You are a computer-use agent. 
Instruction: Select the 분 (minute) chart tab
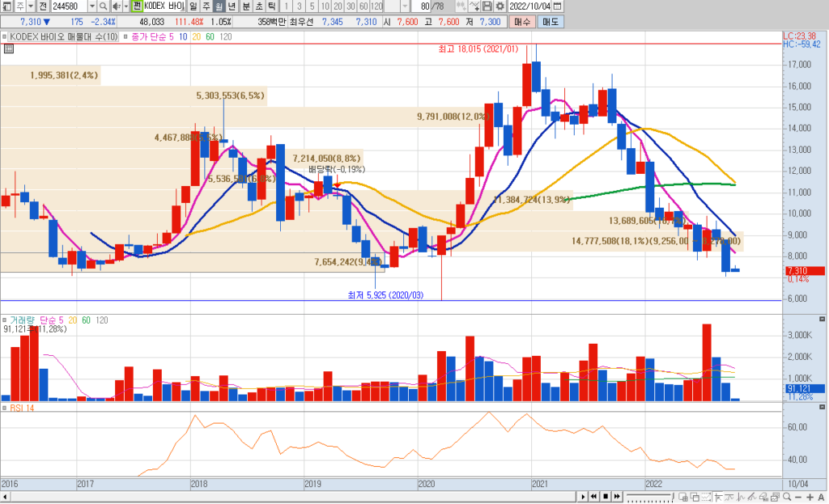(246, 6)
